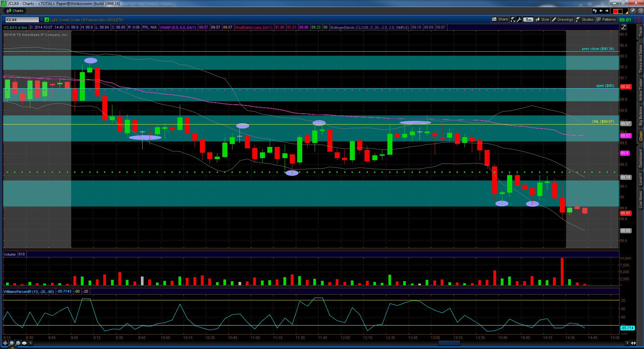Zoom in with the plus magnifier
This screenshot has width=644, height=349.
point(12,343)
